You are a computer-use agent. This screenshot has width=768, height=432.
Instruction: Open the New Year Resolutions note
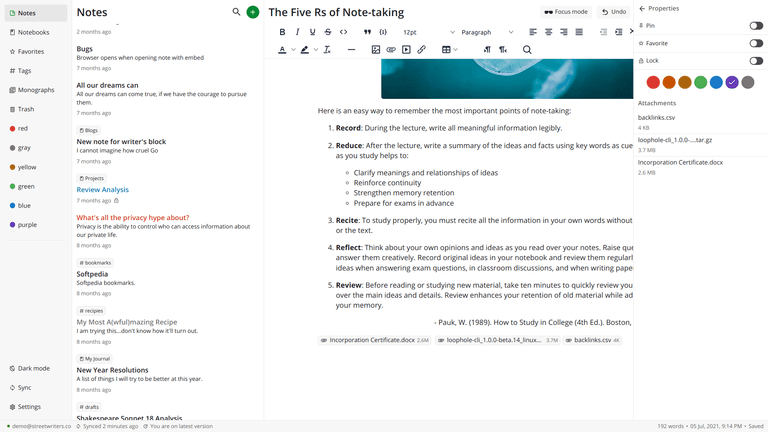pos(112,370)
